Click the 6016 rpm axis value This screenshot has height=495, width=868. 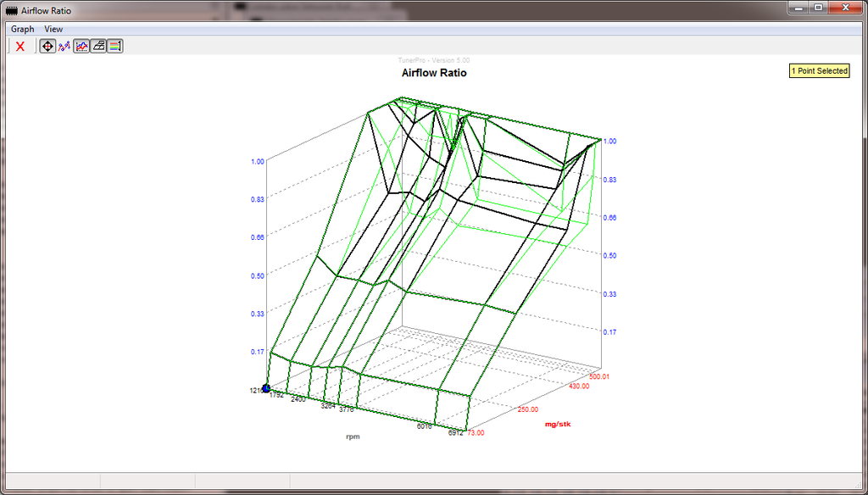[424, 427]
